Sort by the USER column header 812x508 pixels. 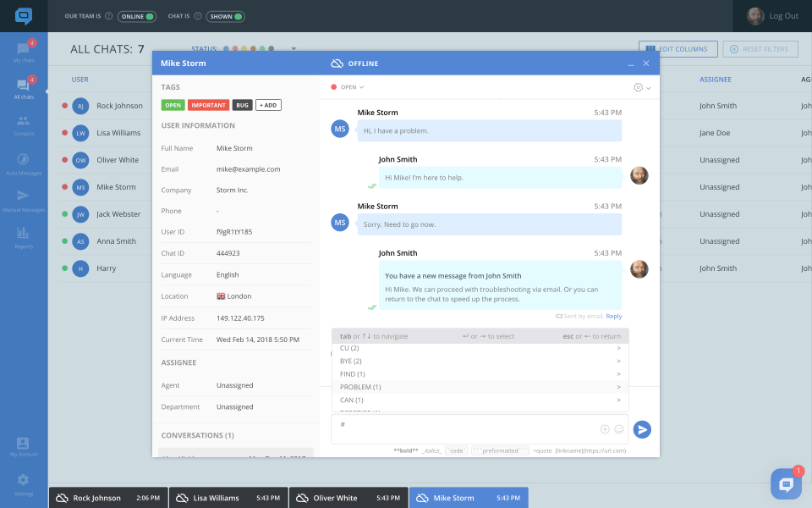click(80, 80)
